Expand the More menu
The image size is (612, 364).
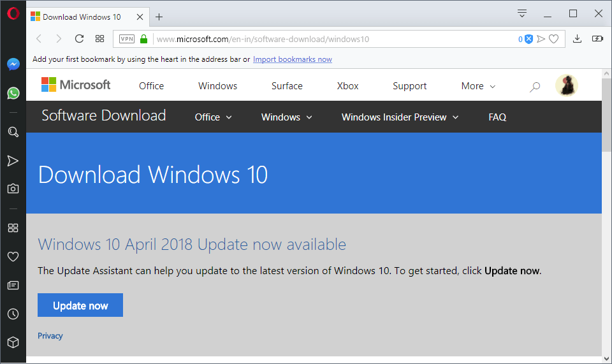click(478, 86)
